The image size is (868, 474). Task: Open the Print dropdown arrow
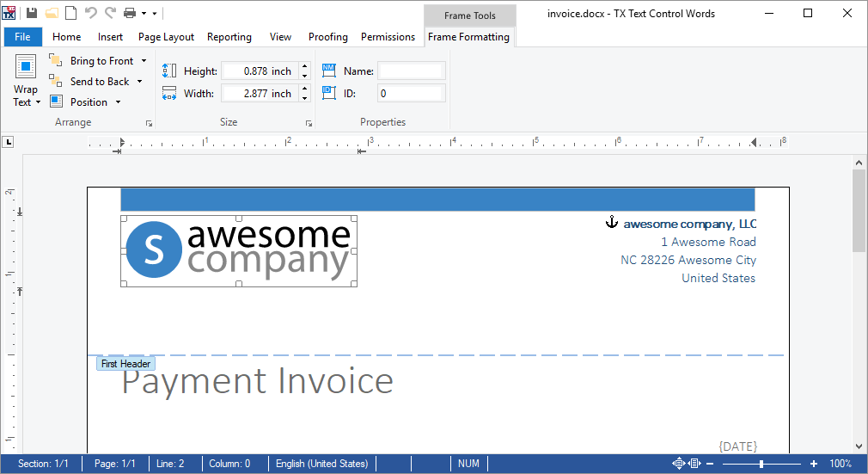pos(144,13)
